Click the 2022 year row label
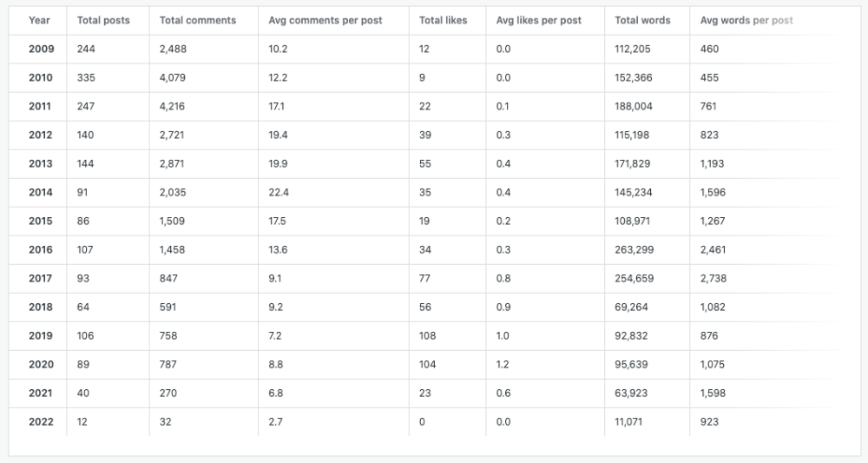The image size is (868, 463). 41,422
